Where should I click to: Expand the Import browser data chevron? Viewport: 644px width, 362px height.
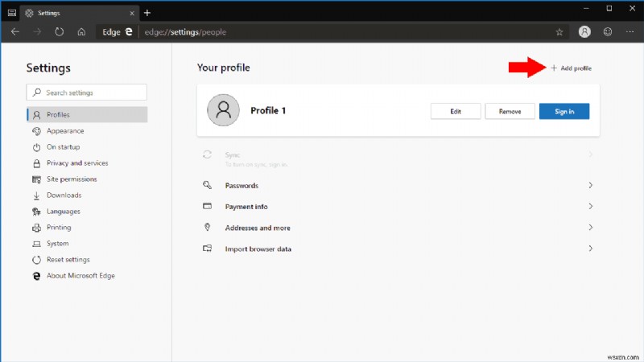point(590,249)
